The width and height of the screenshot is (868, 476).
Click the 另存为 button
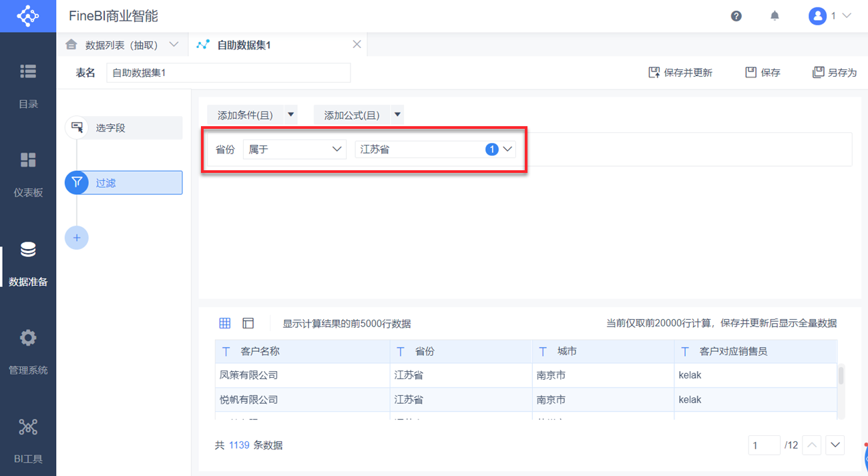(834, 73)
